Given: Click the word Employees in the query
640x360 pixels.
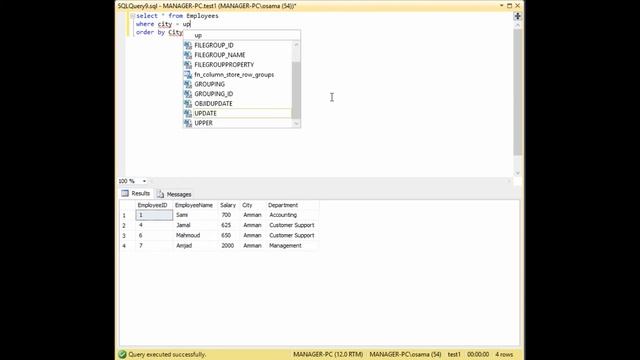Looking at the screenshot, I should pyautogui.click(x=202, y=16).
